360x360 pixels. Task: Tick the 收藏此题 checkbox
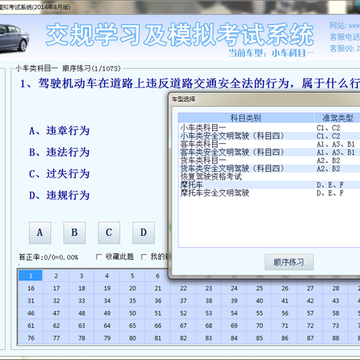[99, 257]
